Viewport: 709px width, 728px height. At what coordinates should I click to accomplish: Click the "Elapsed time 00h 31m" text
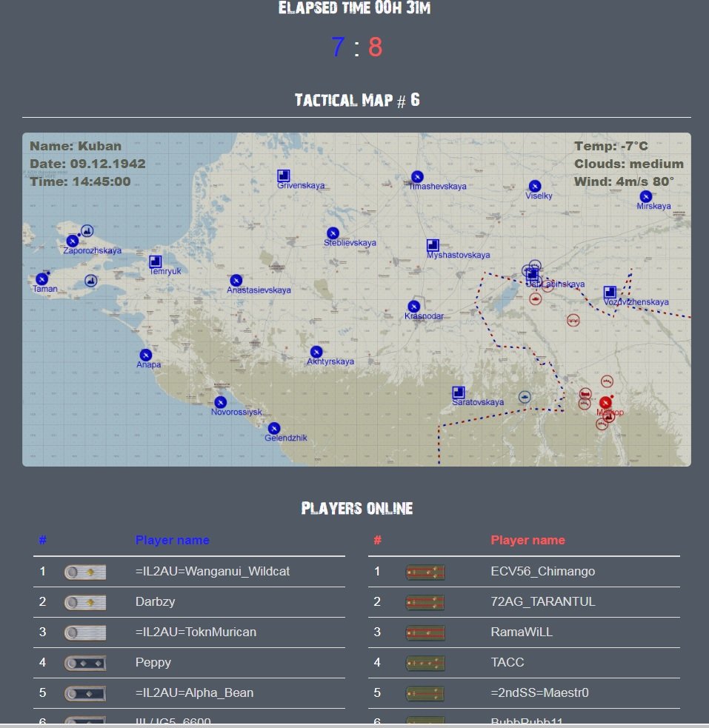(354, 8)
